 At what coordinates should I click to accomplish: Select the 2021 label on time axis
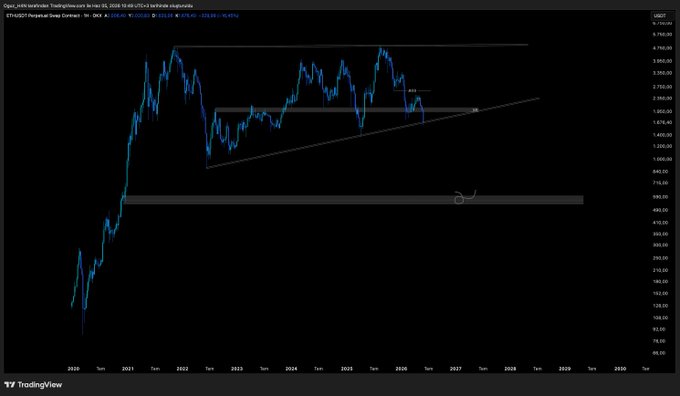coord(128,369)
